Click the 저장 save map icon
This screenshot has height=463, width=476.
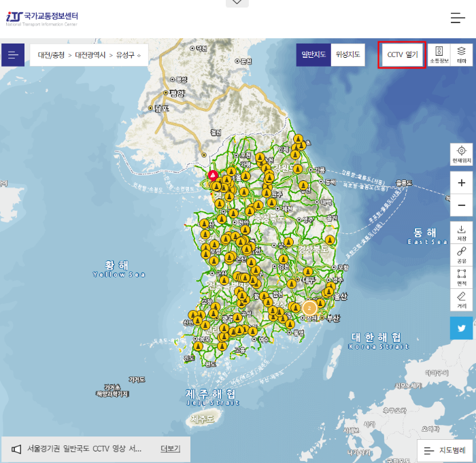[462, 233]
